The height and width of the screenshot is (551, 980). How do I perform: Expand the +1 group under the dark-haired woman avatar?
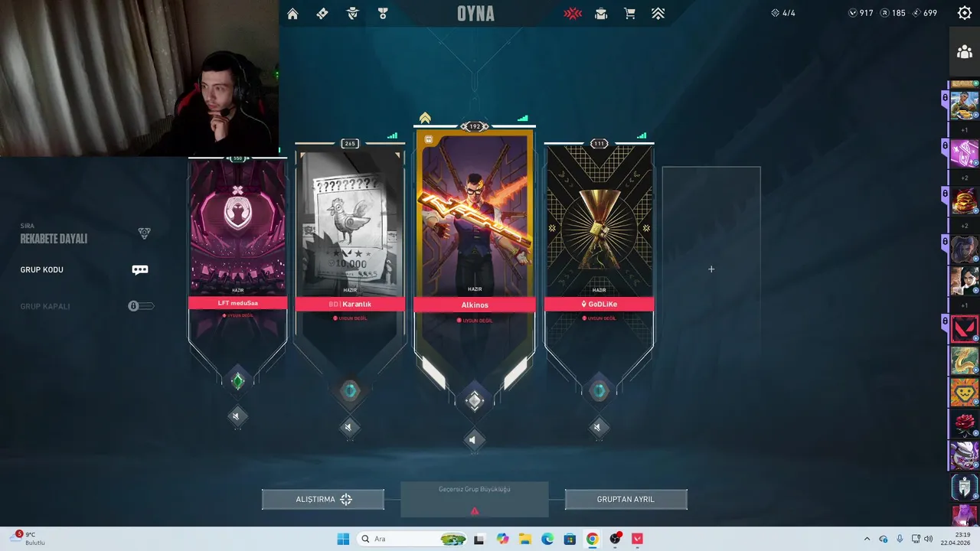pyautogui.click(x=965, y=305)
